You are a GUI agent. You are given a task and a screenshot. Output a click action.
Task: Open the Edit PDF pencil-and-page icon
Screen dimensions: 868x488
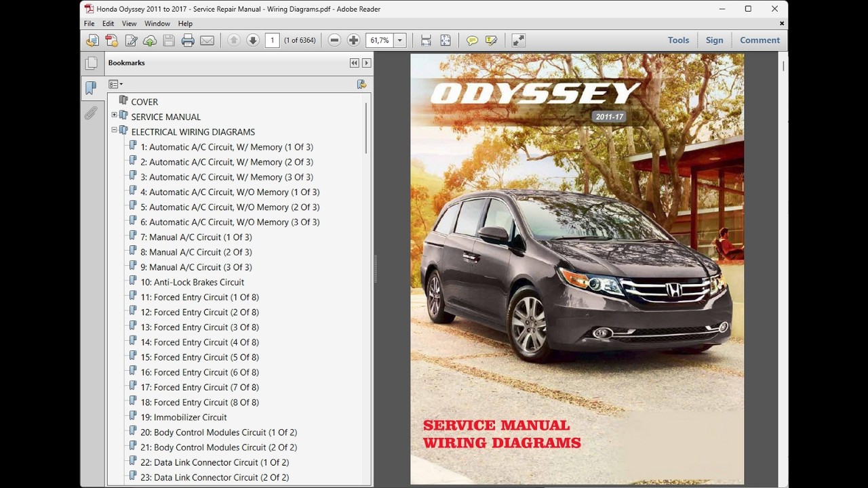click(131, 41)
